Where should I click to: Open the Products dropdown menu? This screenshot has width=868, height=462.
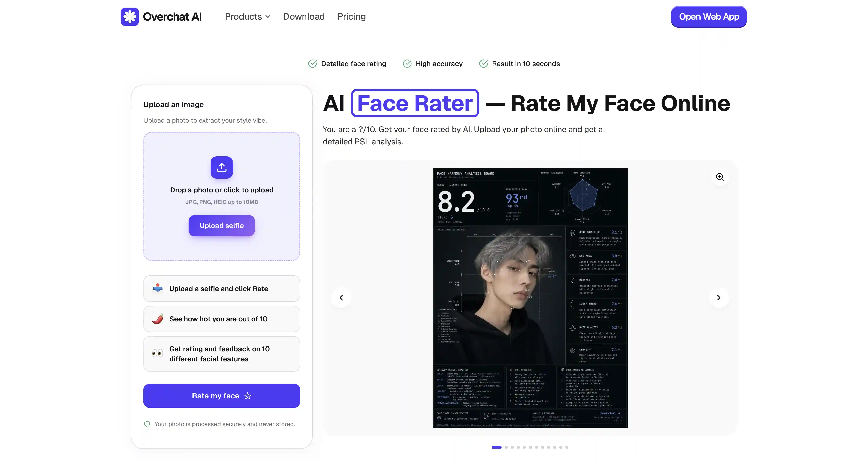pyautogui.click(x=248, y=16)
